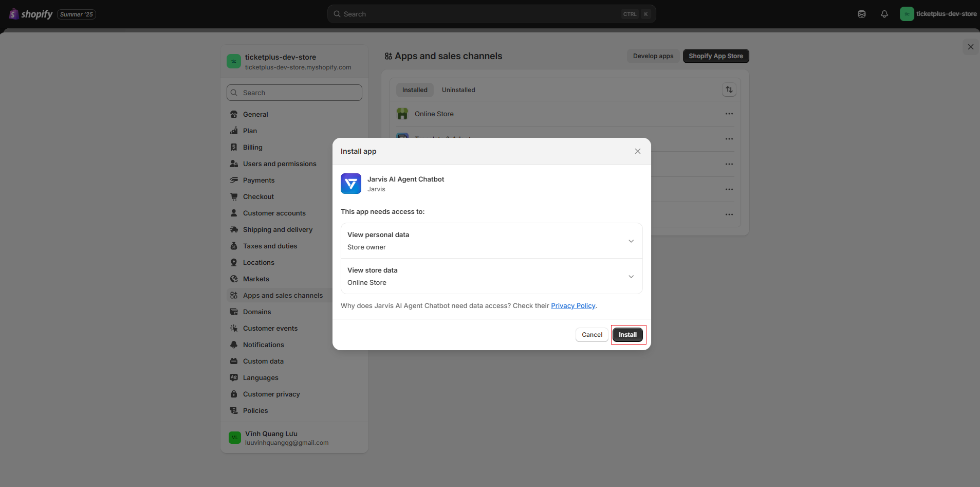Image resolution: width=980 pixels, height=487 pixels.
Task: Click the Shopify logo in the top bar
Action: [31, 14]
